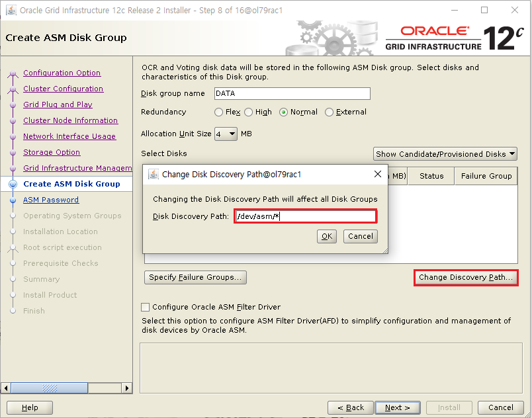Open the Cluster Configuration step
This screenshot has height=418, width=532.
pos(63,89)
